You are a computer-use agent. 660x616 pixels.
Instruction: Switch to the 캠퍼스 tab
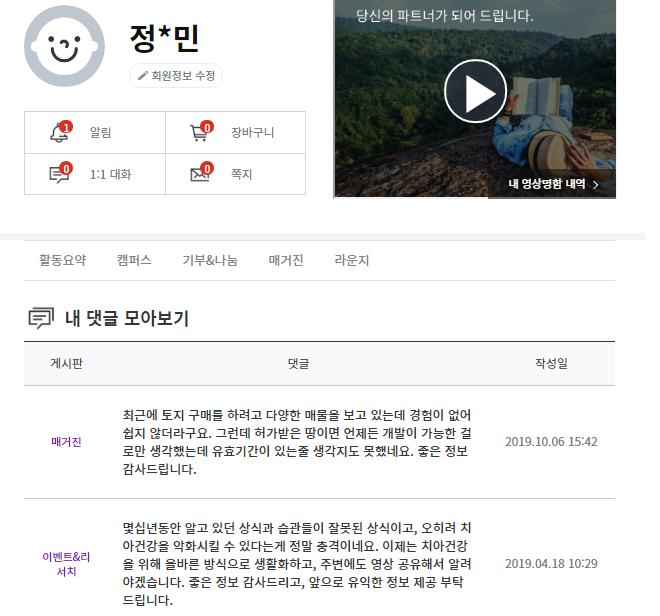point(134,260)
